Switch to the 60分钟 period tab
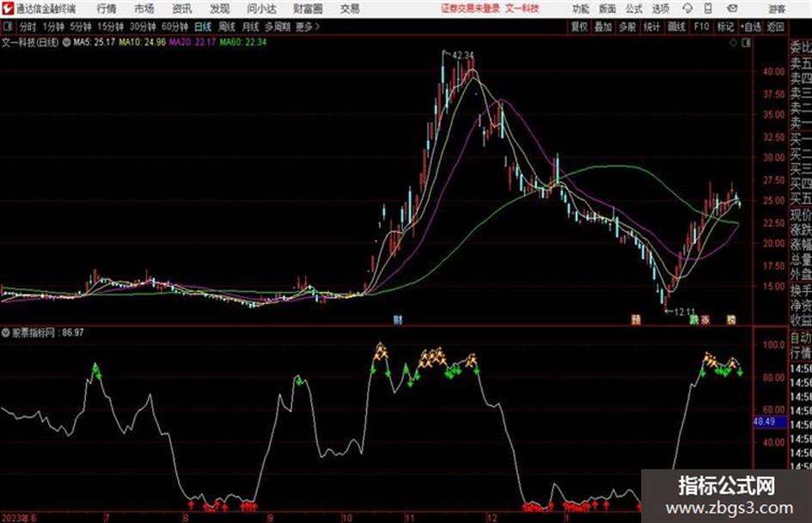The width and height of the screenshot is (812, 523). 175,27
